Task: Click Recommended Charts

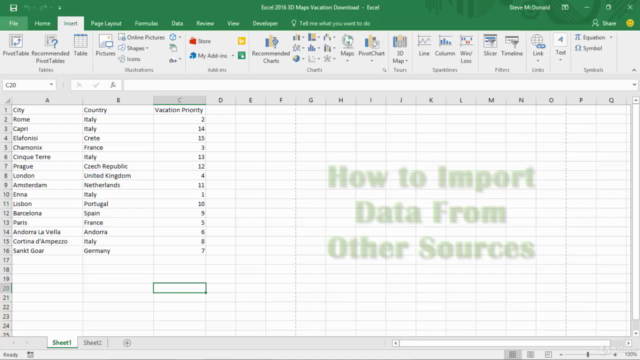Action: 271,49
